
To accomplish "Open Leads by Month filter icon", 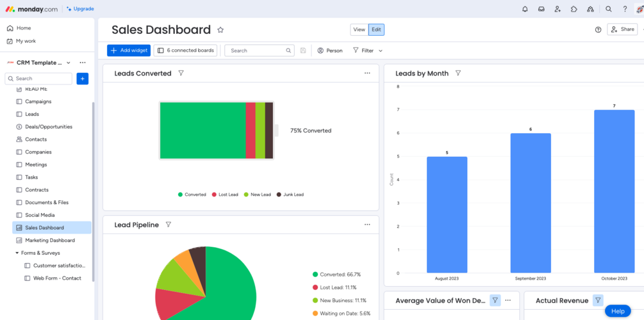I will [458, 73].
